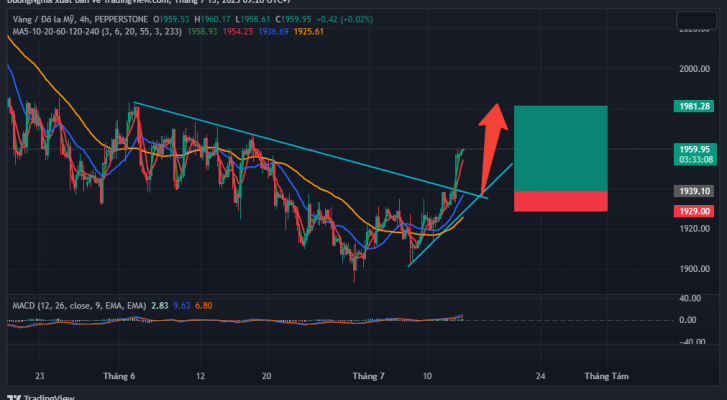The image size is (727, 400).
Task: Click the red MA value 1954.25
Action: pos(238,32)
